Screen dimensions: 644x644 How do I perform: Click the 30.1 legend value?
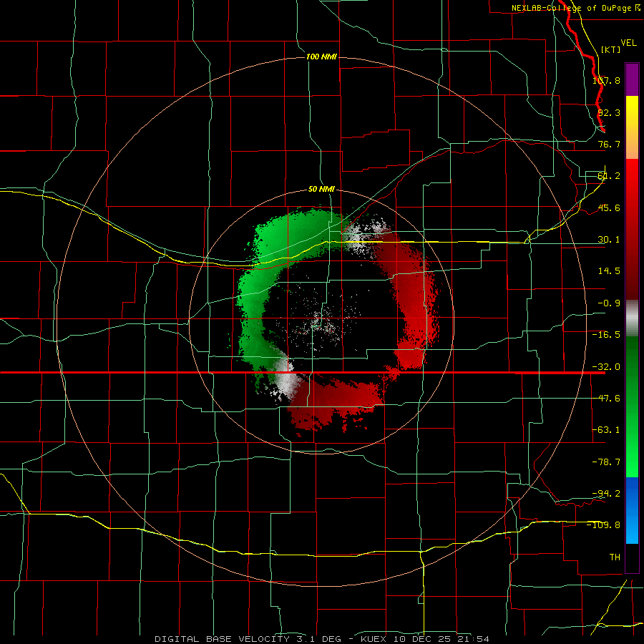(609, 240)
